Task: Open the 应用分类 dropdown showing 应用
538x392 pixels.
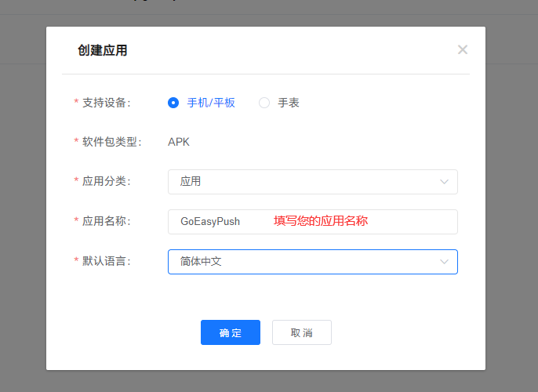Action: pyautogui.click(x=313, y=182)
